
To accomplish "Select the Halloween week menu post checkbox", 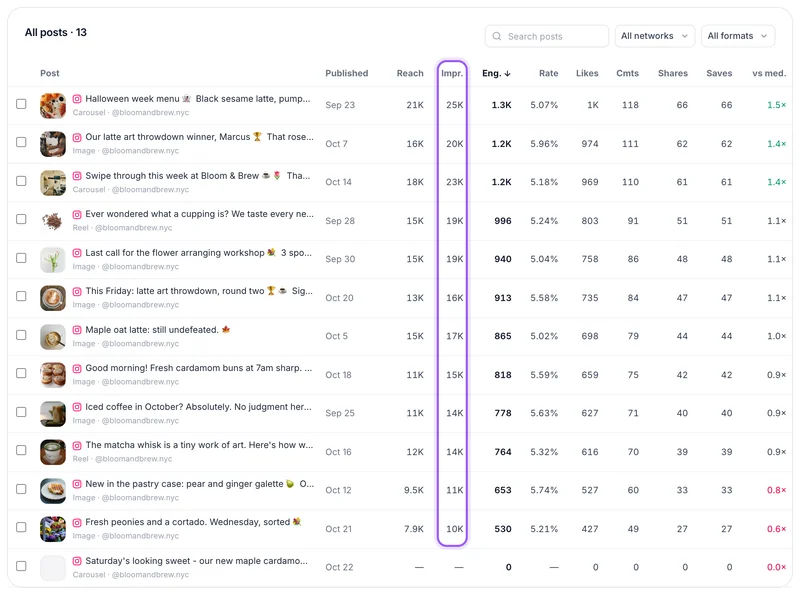I will click(21, 104).
